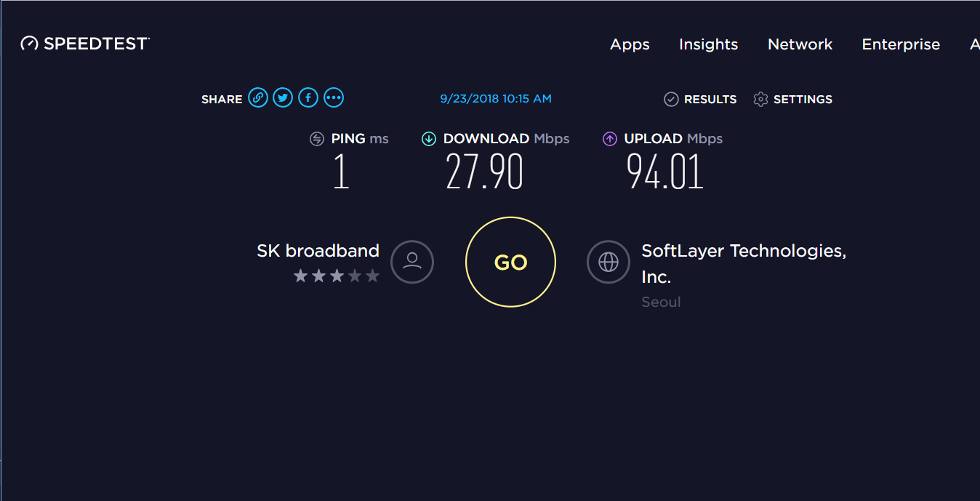Open the Apps menu

tap(630, 44)
